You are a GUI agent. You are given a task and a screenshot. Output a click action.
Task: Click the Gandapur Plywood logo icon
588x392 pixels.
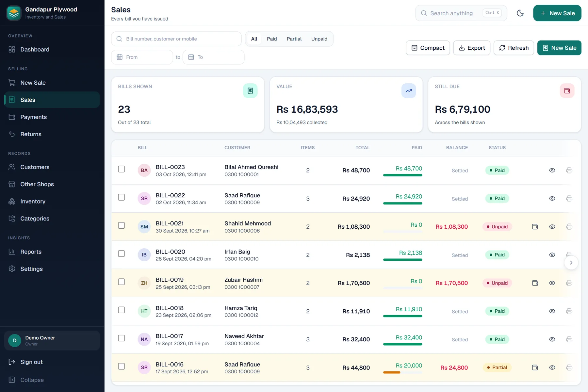[x=14, y=13]
